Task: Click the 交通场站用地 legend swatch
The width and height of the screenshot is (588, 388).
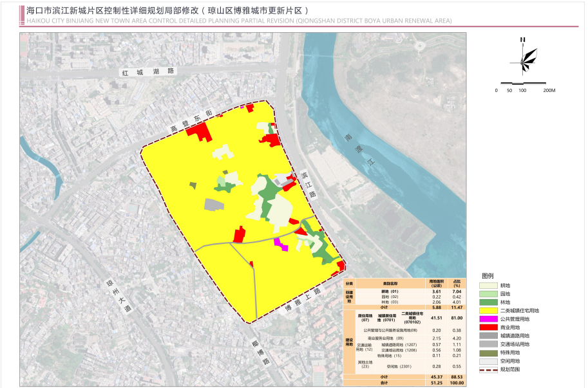Action: [488, 344]
